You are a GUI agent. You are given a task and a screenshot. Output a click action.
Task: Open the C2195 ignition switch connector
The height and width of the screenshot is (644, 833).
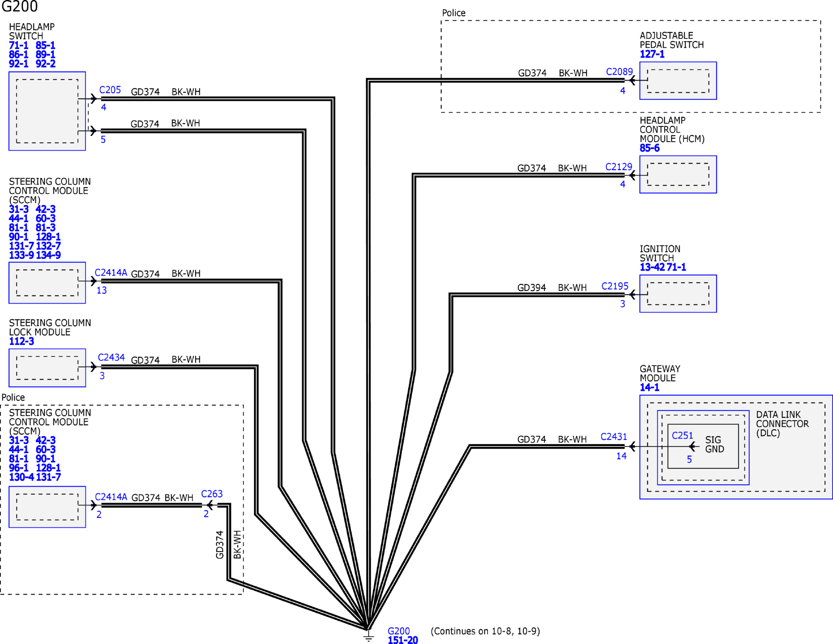[x=614, y=286]
